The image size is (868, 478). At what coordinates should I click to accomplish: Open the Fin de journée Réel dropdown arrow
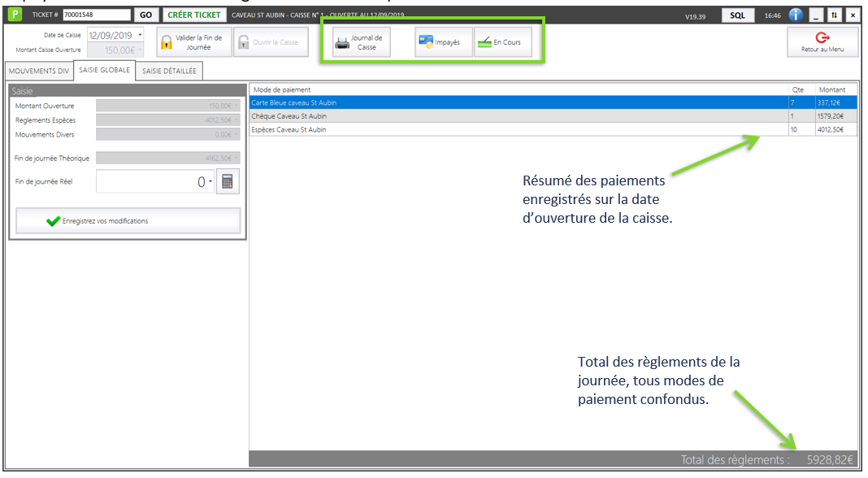pos(210,182)
